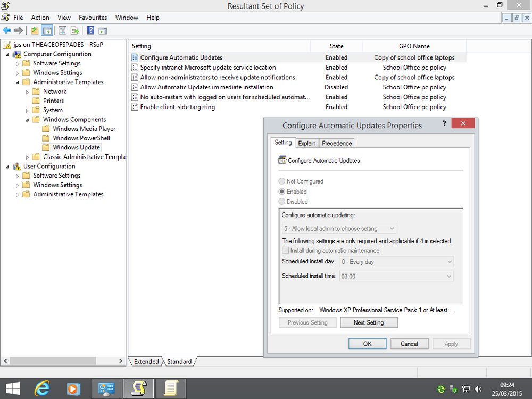Viewport: 532px width, 399px height.
Task: Click the Printers folder icon
Action: [36, 101]
